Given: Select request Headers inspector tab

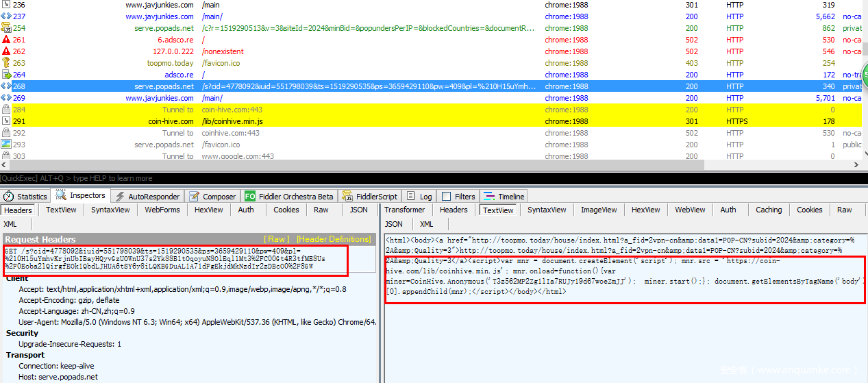Looking at the screenshot, I should [18, 210].
